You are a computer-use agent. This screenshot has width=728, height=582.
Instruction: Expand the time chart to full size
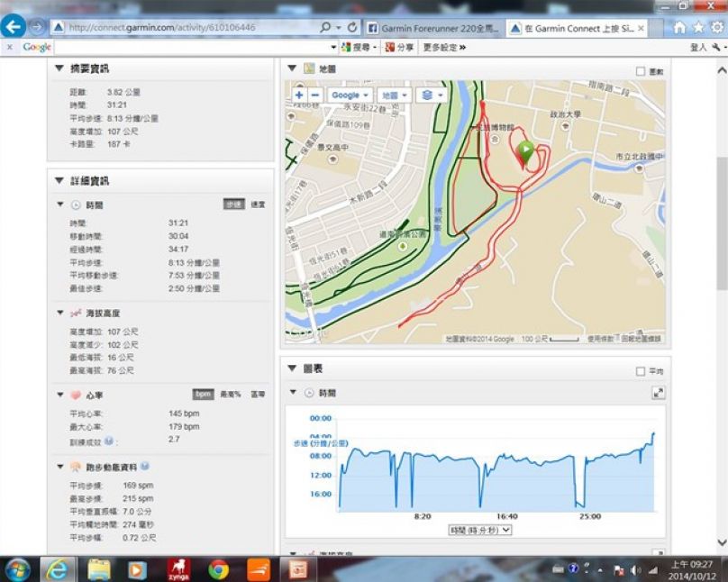pos(659,393)
